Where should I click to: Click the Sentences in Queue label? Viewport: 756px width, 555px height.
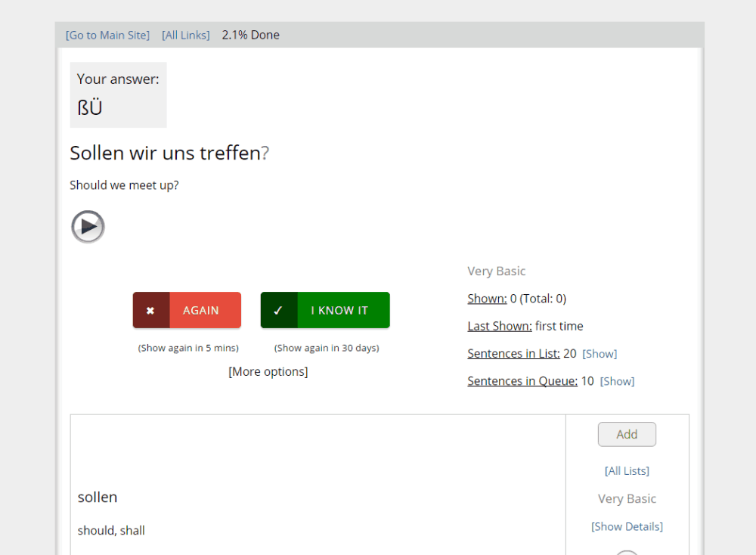coord(522,381)
